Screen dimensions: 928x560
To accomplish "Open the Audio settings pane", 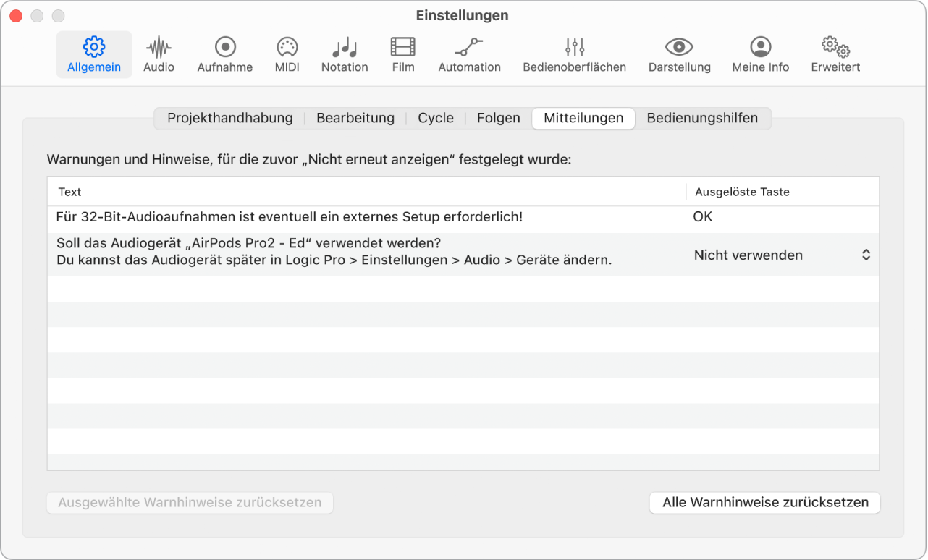I will (x=159, y=55).
